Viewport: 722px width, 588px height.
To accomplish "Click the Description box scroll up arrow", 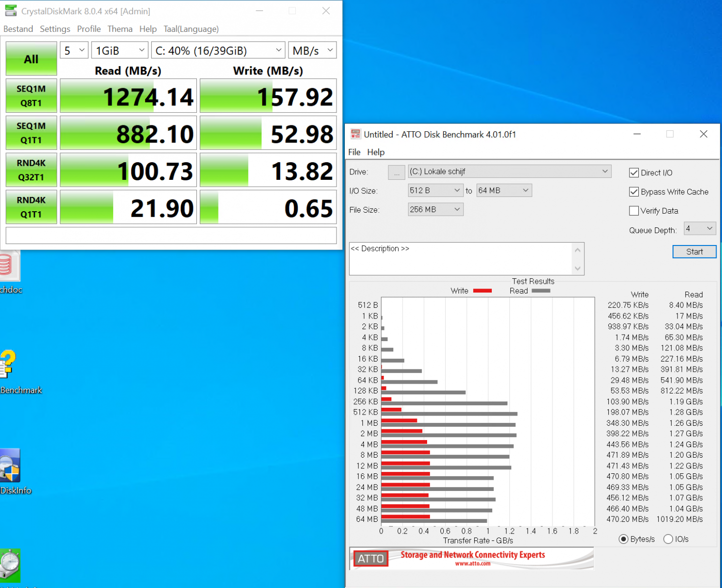I will [x=578, y=250].
